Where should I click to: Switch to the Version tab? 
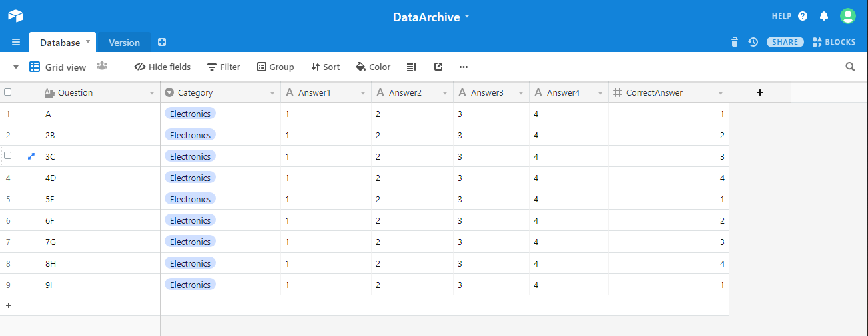124,43
